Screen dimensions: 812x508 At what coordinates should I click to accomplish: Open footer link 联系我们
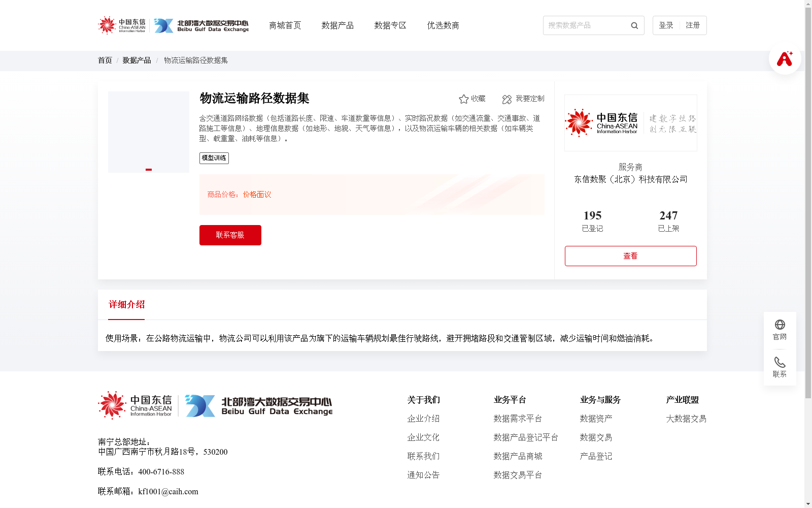coord(423,456)
